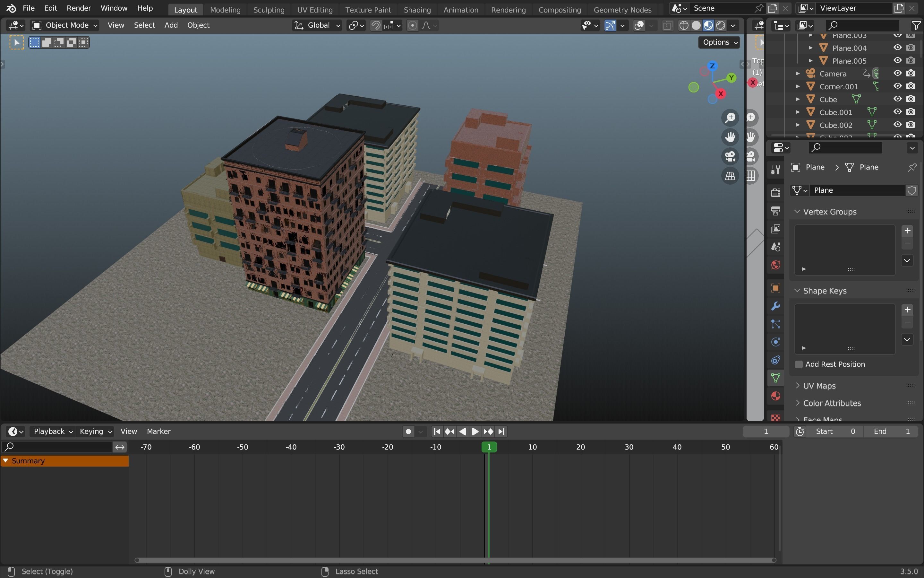Open the Material properties tab
This screenshot has height=578, width=924.
(775, 396)
